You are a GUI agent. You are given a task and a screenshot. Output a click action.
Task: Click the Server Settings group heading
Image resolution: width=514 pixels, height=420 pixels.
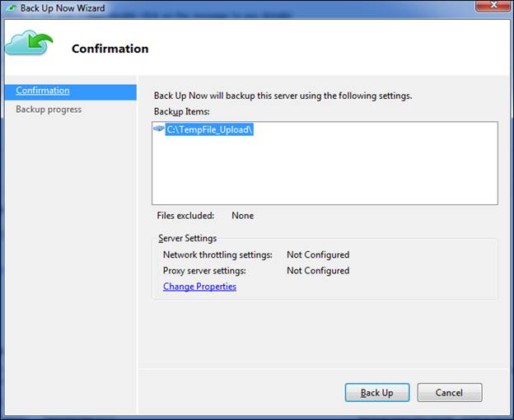click(188, 239)
